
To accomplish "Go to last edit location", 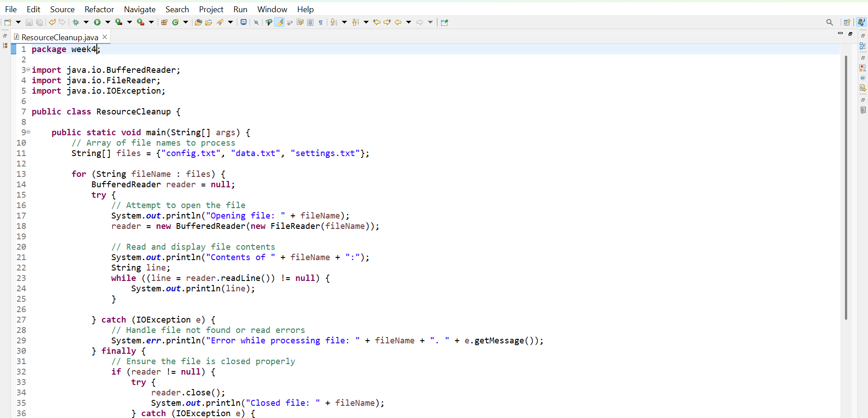I will click(377, 22).
